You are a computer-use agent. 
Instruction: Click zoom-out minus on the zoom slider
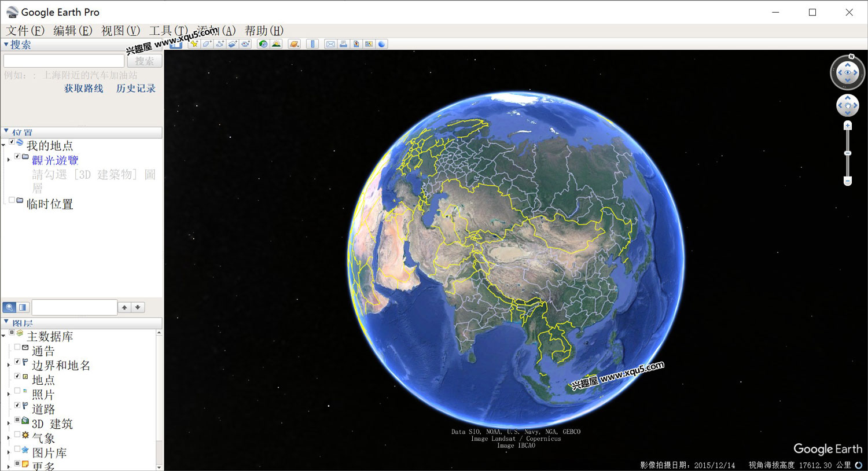[x=848, y=181]
